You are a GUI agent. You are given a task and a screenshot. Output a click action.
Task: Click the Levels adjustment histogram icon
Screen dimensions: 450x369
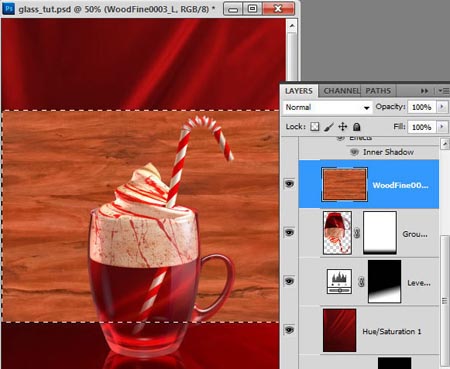[x=339, y=282]
